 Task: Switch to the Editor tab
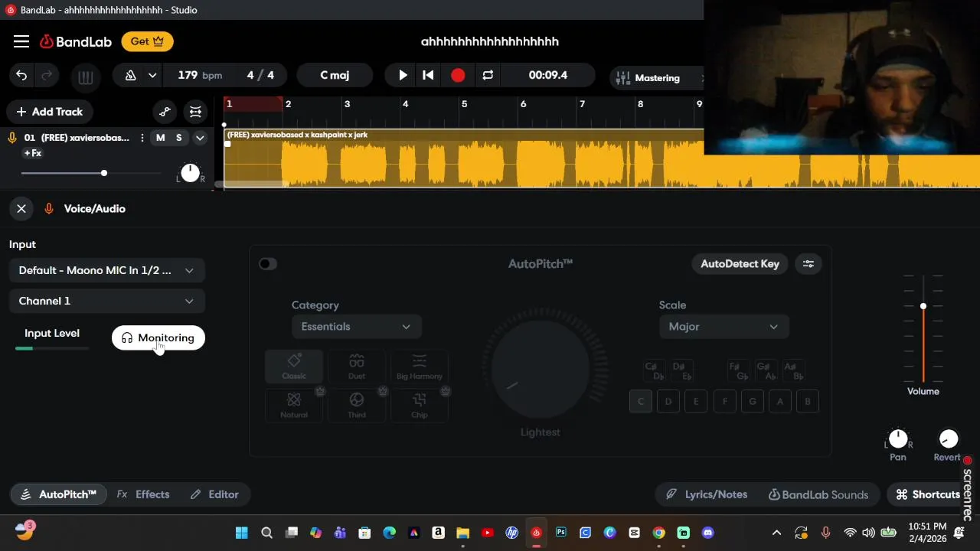214,494
